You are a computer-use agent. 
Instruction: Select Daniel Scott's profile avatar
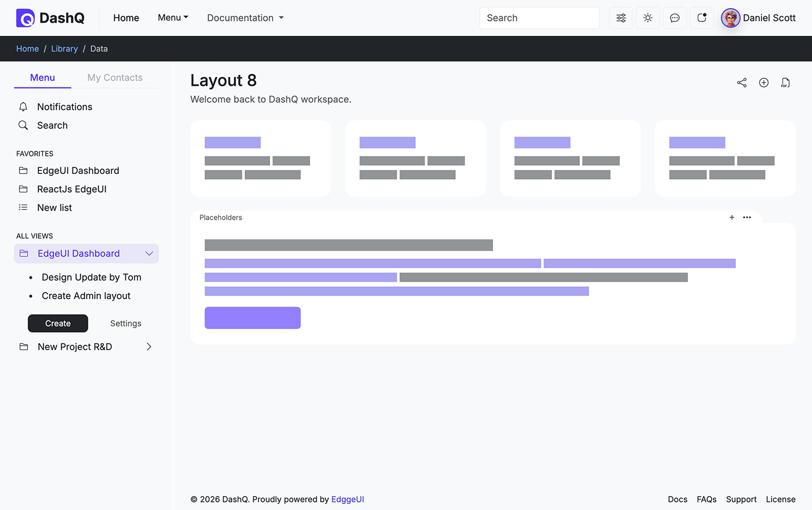coord(730,18)
